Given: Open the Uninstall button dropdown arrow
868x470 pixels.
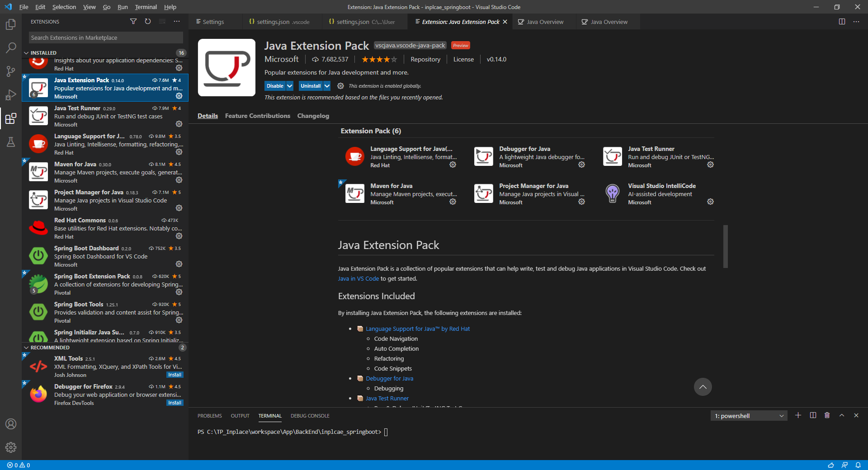Looking at the screenshot, I should [x=327, y=86].
